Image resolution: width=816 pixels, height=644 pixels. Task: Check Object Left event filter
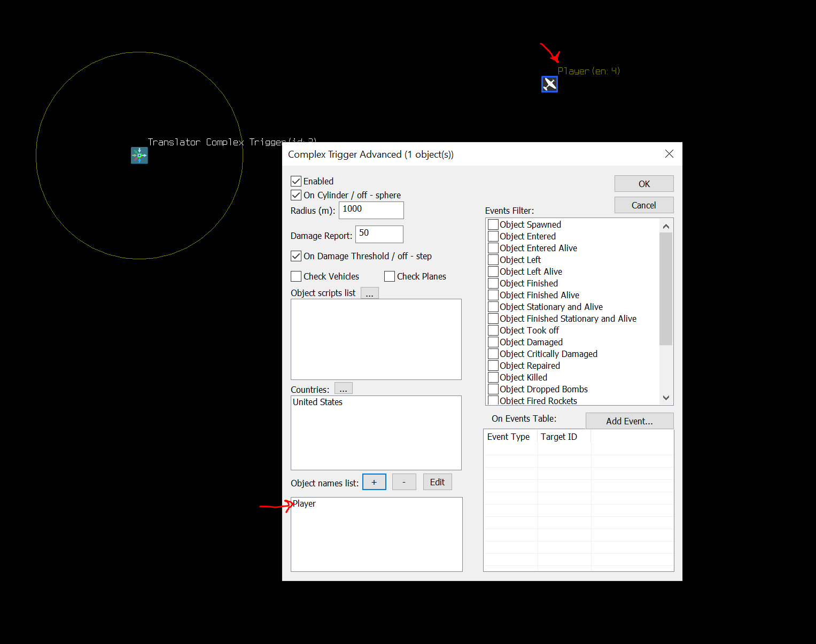(x=493, y=260)
